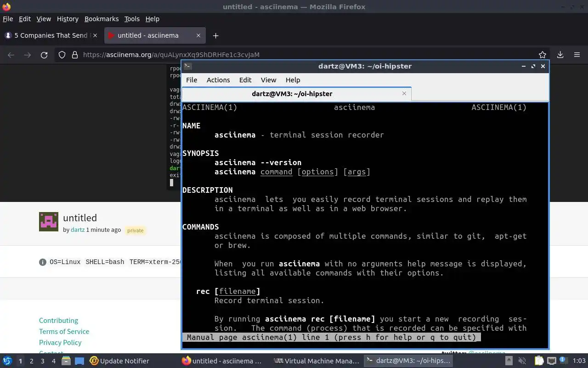Viewport: 588px width, 368px height.
Task: Open the terminal Edit menu
Action: [245, 80]
